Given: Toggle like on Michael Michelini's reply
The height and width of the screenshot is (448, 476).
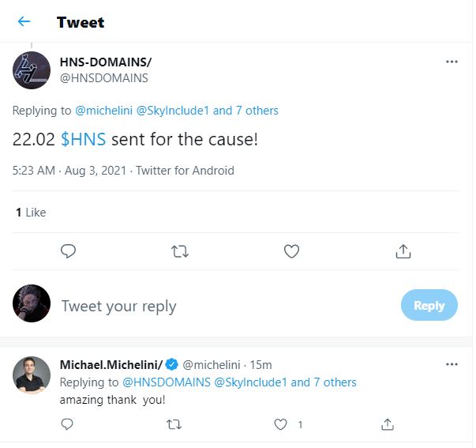Looking at the screenshot, I should click(x=280, y=424).
